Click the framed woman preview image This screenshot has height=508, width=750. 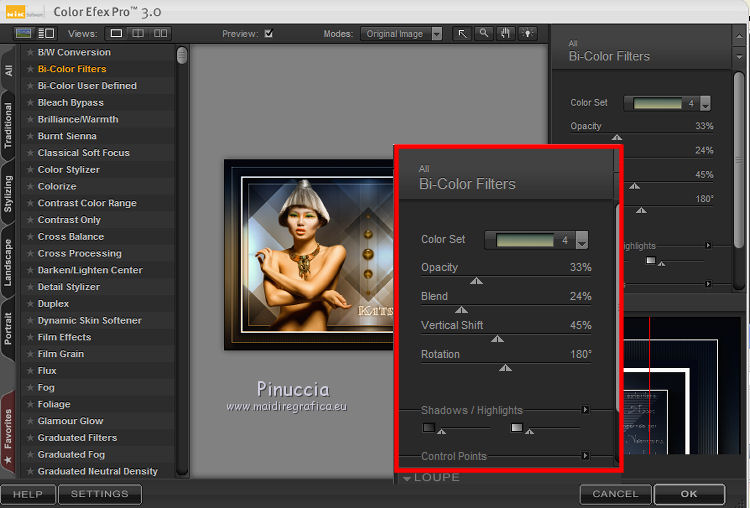tap(309, 254)
